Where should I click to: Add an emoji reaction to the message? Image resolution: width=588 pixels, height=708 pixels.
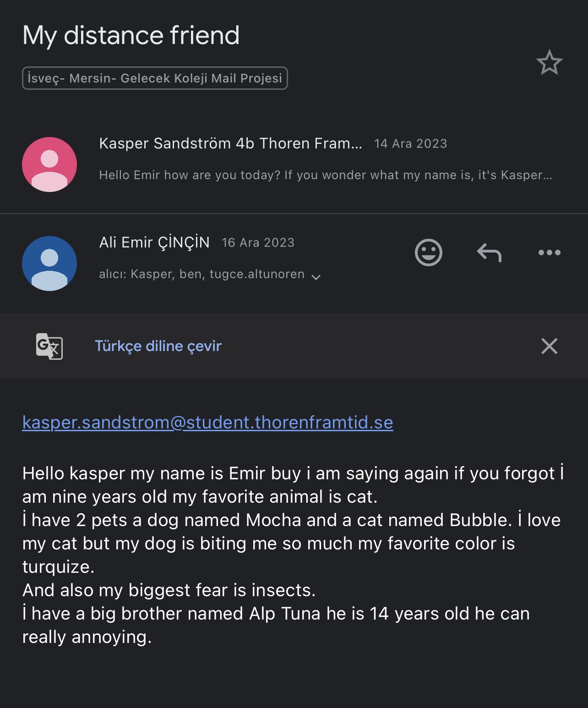(x=428, y=252)
